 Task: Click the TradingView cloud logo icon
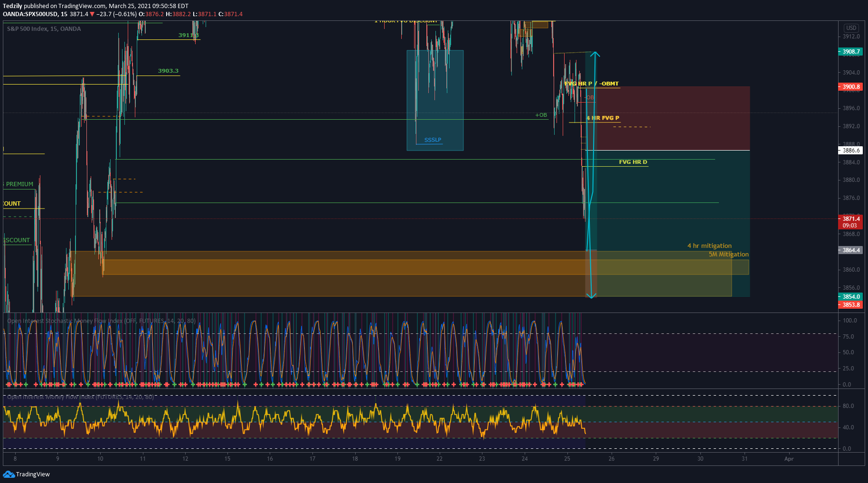coord(9,474)
